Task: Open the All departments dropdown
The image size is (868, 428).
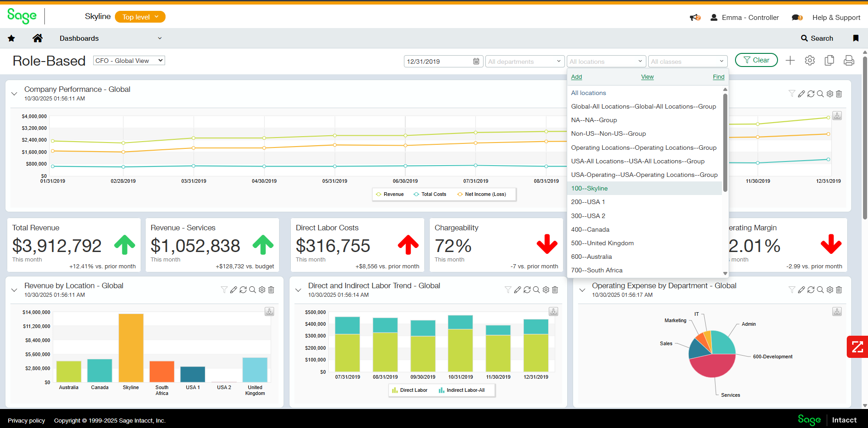Action: (524, 62)
